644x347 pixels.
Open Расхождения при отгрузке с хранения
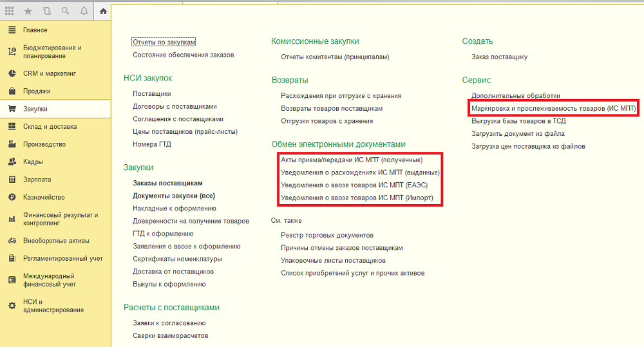[341, 96]
